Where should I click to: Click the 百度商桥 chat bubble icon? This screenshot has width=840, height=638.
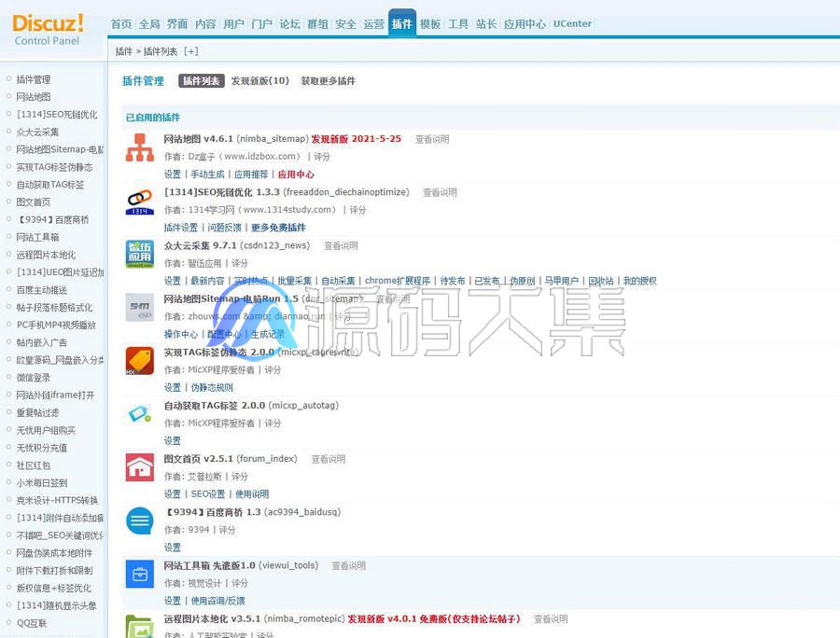[140, 520]
